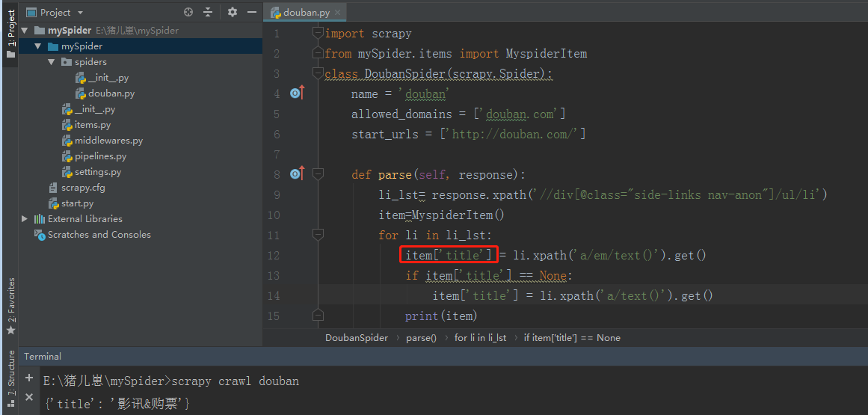Screen dimensions: 868x415
Task: Click the terminal output {'title': '影讯&购票'}
Action: [117, 405]
